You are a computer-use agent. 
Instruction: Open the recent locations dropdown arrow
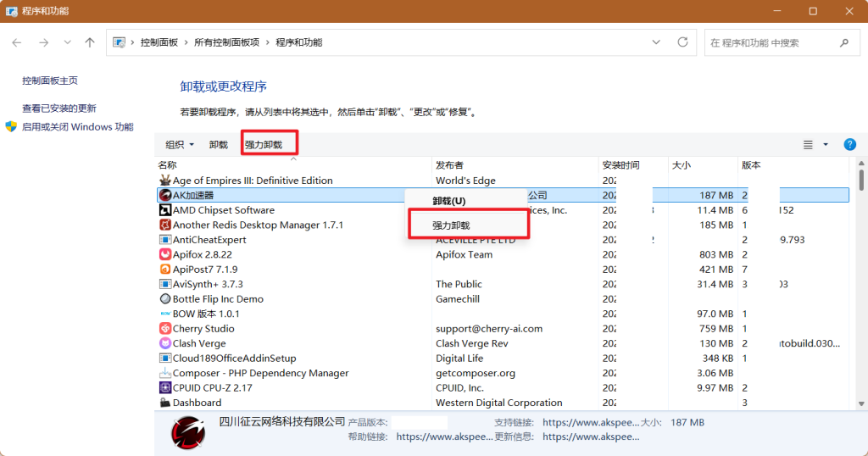point(67,42)
